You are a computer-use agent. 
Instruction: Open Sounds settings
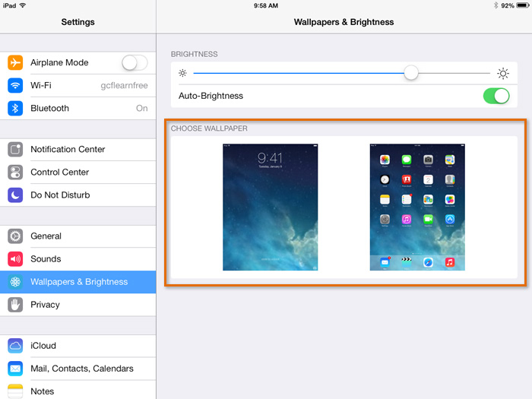[x=78, y=259]
